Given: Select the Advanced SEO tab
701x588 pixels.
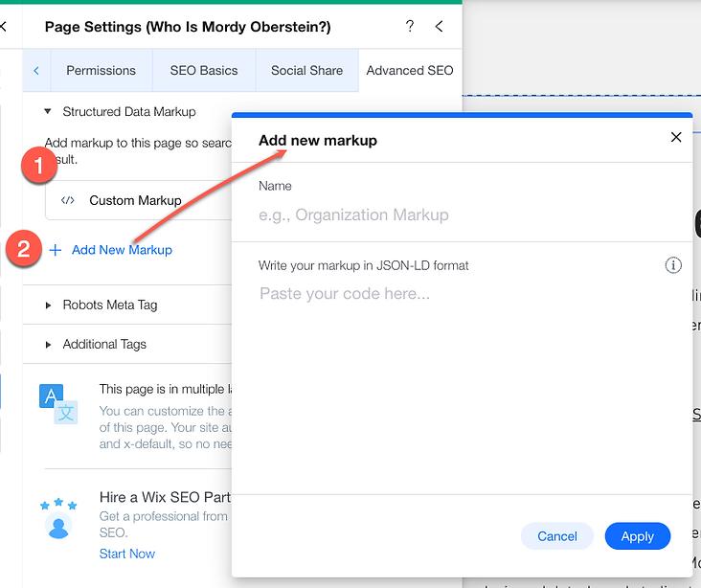Looking at the screenshot, I should click(x=410, y=70).
